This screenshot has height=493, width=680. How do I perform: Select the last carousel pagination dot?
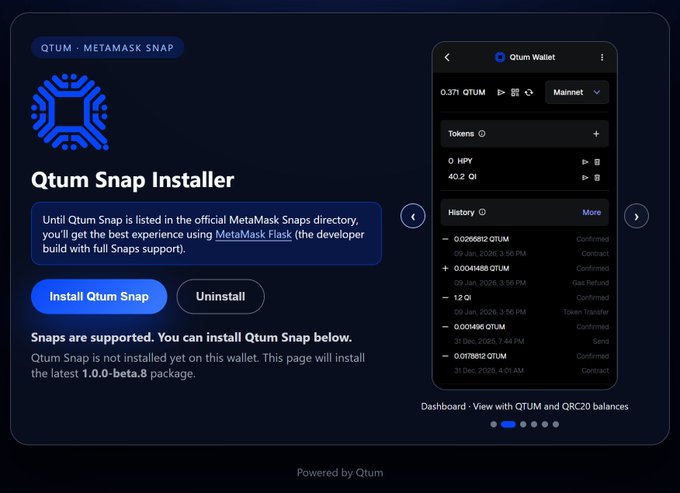pyautogui.click(x=556, y=424)
